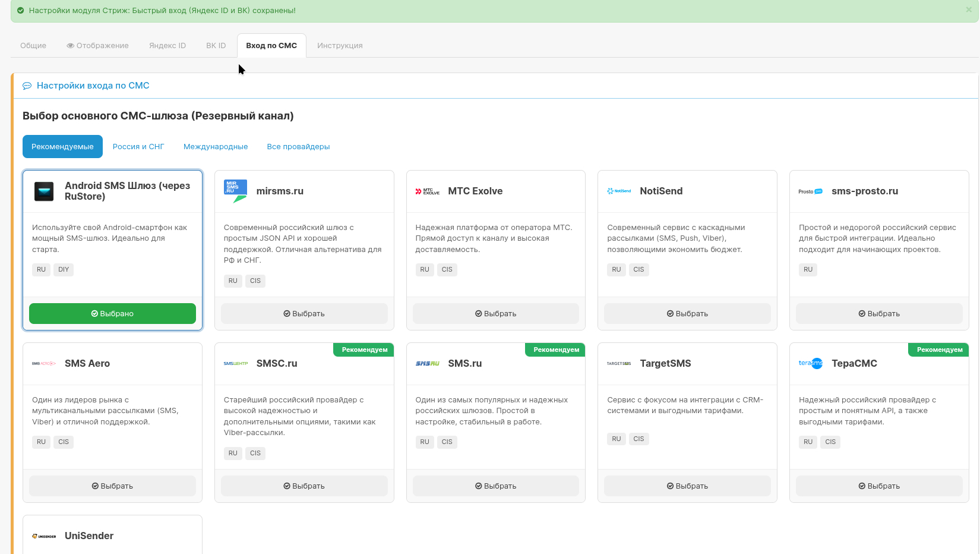Choose mirsms.ru with Выбрать button

tap(304, 314)
